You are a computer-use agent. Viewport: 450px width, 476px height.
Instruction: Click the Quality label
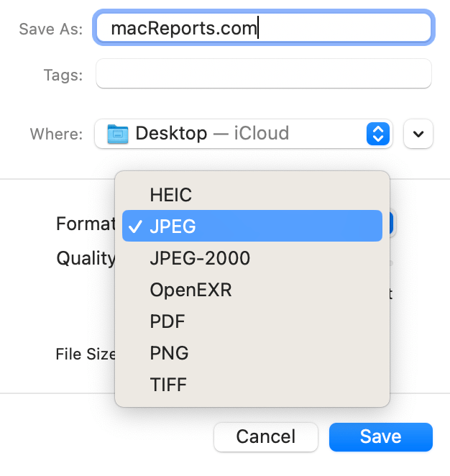click(x=86, y=258)
